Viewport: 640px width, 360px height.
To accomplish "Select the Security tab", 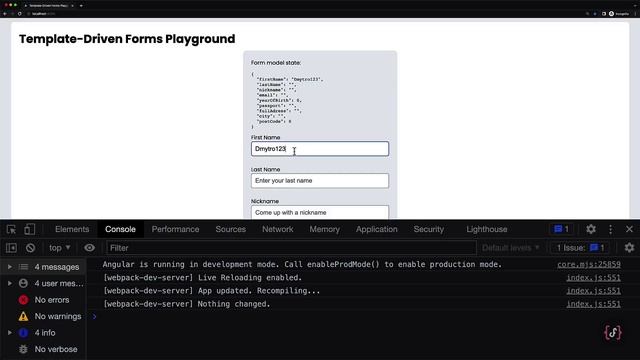I will coord(429,229).
